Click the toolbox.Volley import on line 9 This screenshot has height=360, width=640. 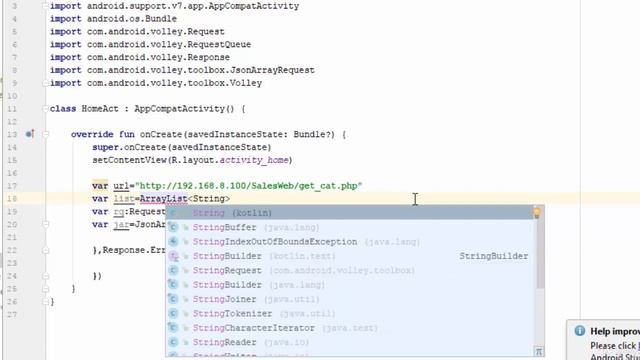156,83
